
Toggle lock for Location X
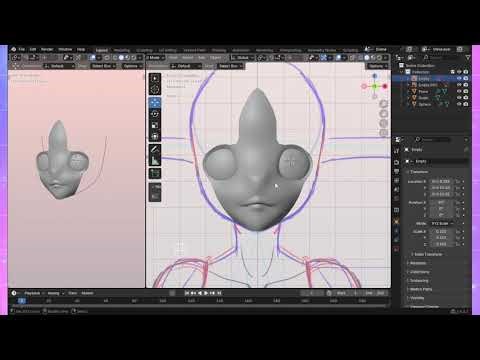[x=458, y=182]
